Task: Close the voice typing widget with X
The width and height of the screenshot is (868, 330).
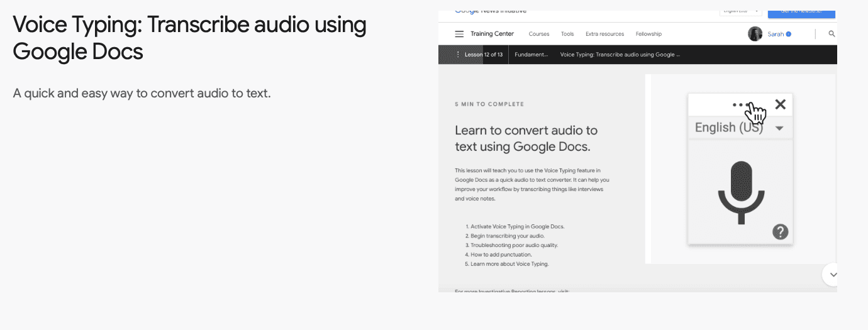Action: click(x=781, y=104)
